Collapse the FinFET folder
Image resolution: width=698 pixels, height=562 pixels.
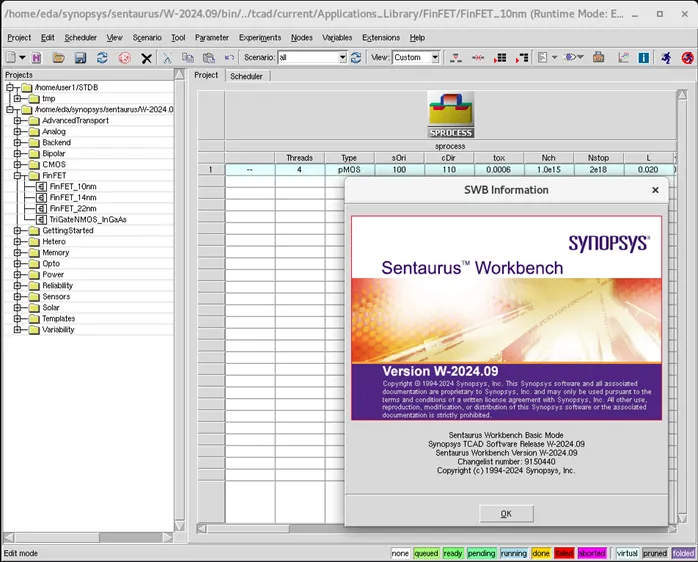pos(17,175)
